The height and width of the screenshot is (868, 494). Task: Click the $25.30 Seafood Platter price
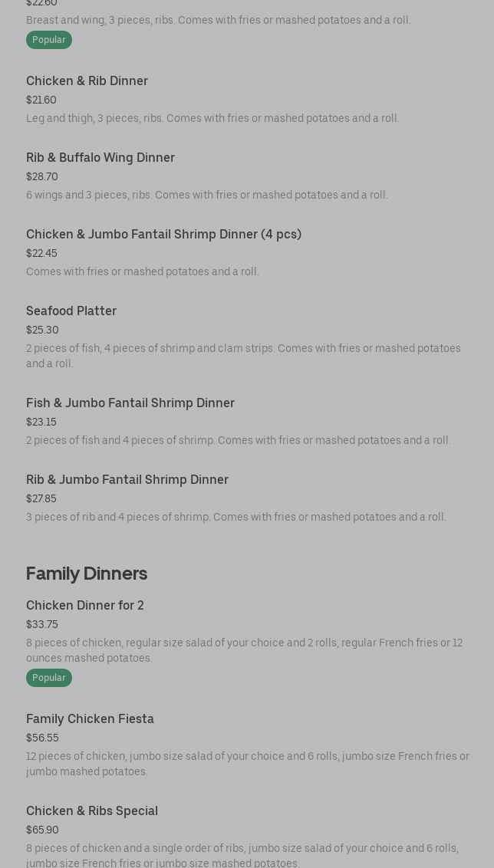(x=42, y=330)
